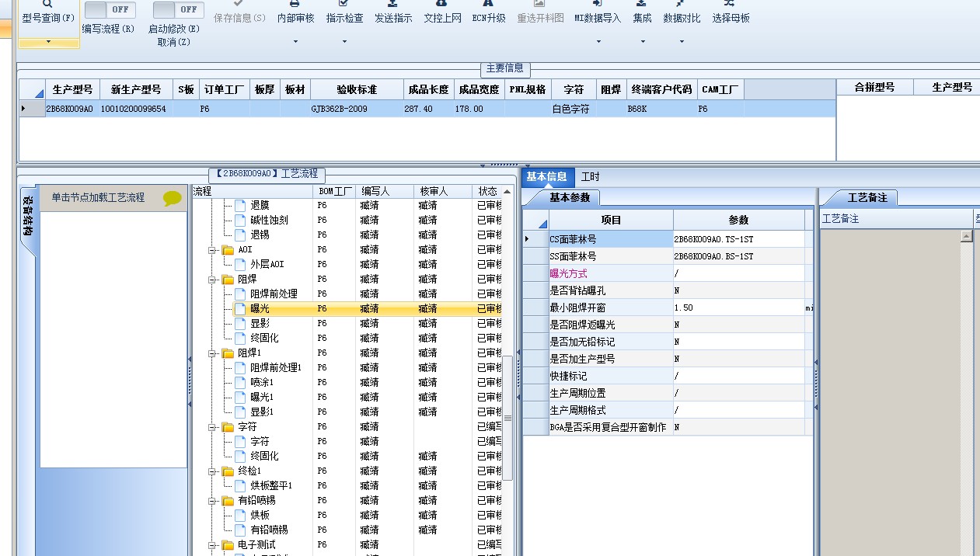Click the 工艺备注 scrollbar up arrow
980x556 pixels.
[967, 236]
